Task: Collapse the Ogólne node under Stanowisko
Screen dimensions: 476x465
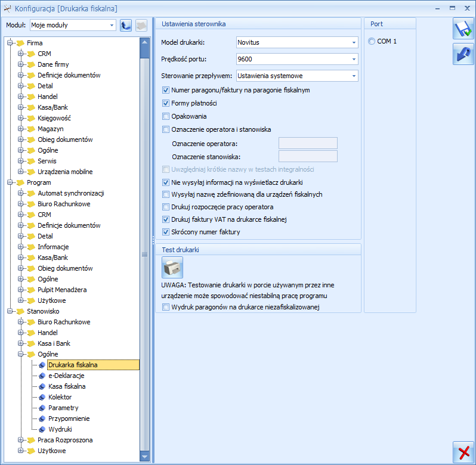Action: [x=21, y=354]
